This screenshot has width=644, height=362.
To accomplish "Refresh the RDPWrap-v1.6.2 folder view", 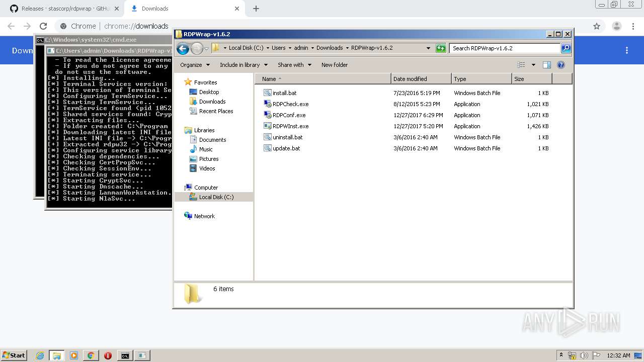I will click(x=441, y=48).
